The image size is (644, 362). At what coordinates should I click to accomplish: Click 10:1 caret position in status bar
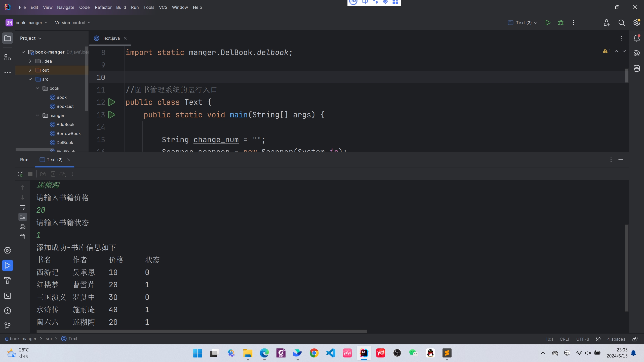click(x=549, y=339)
